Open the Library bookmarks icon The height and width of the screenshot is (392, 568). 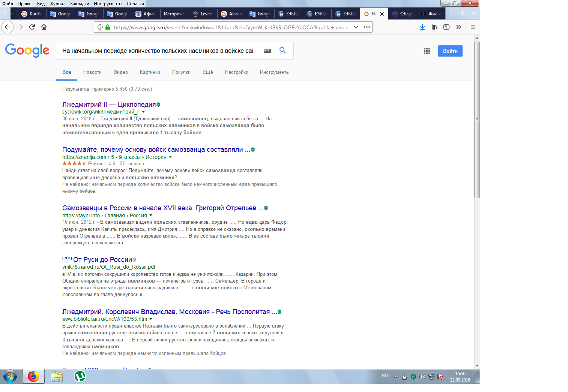(x=434, y=27)
